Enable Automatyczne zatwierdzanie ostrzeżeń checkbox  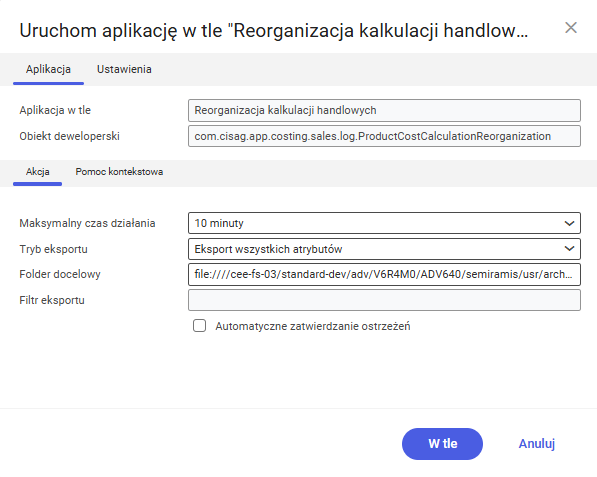(200, 326)
